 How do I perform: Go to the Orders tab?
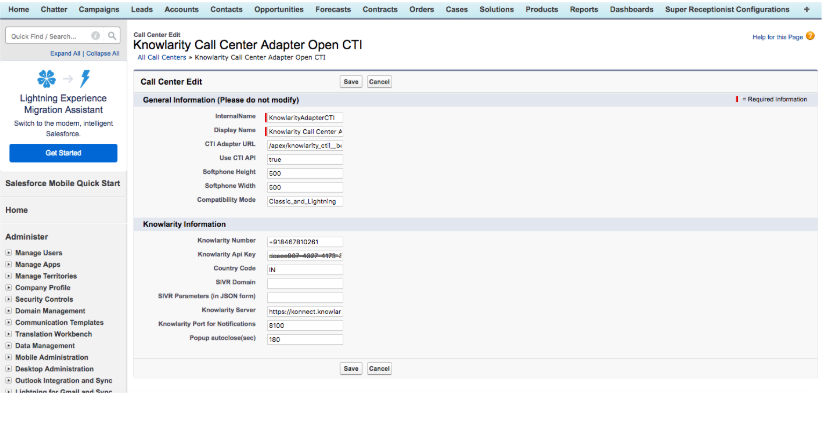coord(421,10)
